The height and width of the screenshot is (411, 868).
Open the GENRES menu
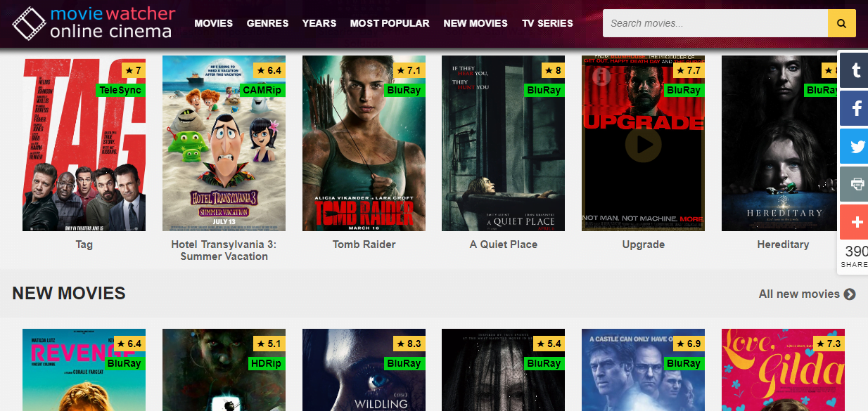click(267, 23)
